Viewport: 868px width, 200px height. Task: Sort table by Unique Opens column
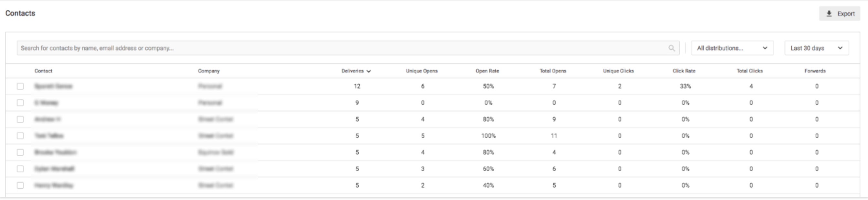click(x=421, y=71)
